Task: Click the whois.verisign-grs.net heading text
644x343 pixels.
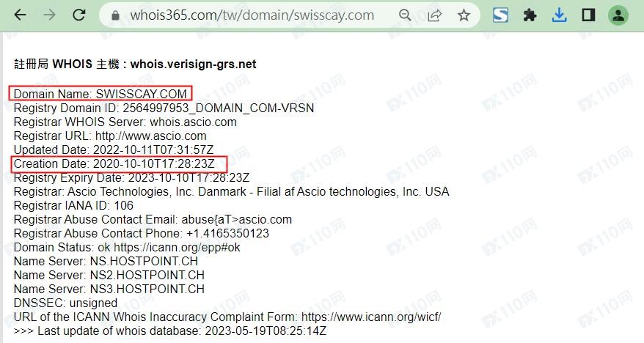Action: [x=193, y=64]
